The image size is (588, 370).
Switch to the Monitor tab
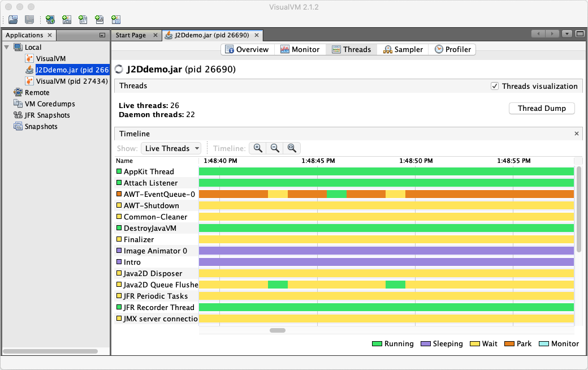pyautogui.click(x=300, y=50)
